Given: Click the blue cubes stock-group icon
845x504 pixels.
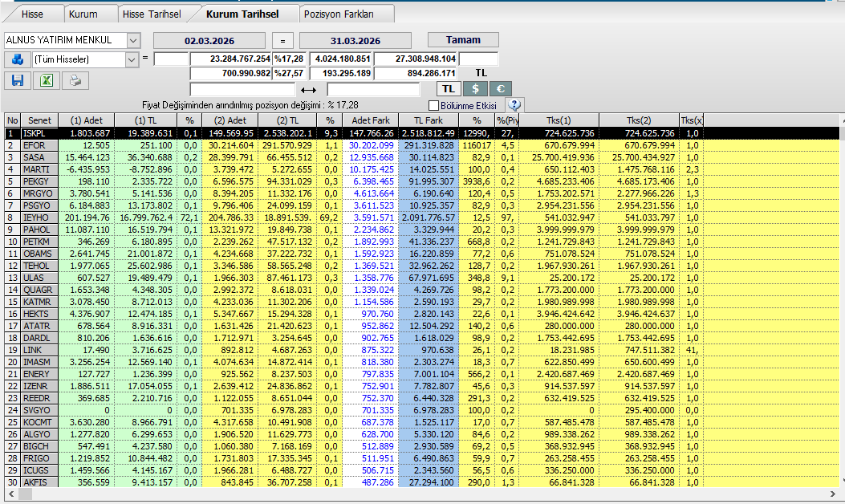Looking at the screenshot, I should click(17, 59).
